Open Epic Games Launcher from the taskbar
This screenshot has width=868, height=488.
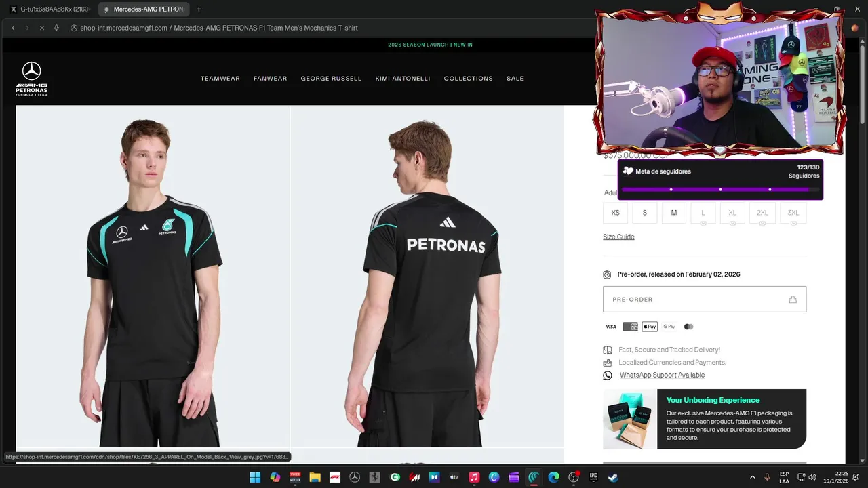pos(593,477)
